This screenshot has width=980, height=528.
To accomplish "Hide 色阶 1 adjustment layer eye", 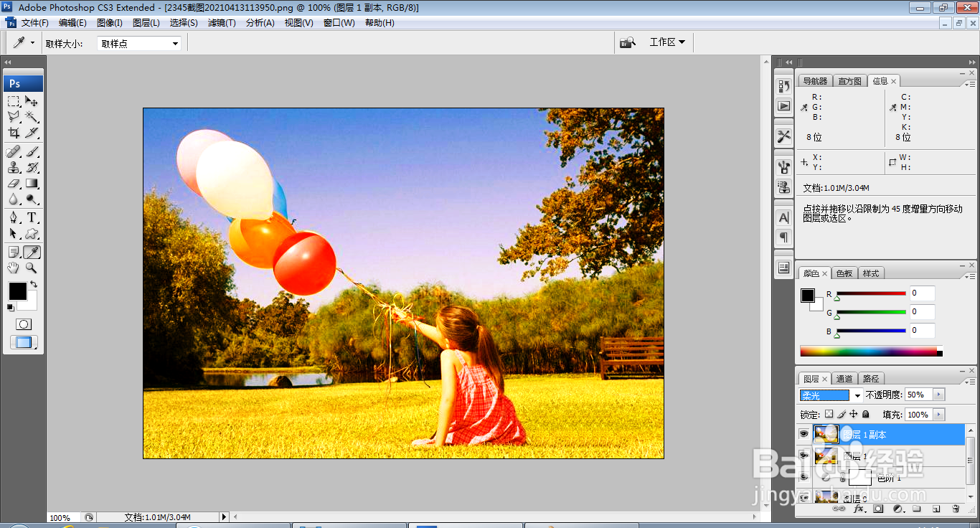I will pyautogui.click(x=804, y=476).
